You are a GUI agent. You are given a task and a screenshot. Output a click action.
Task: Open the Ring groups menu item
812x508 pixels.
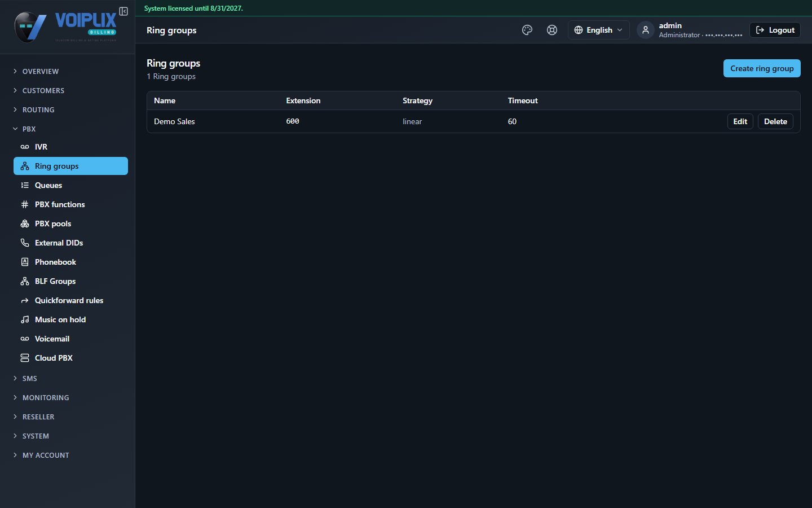click(x=70, y=166)
